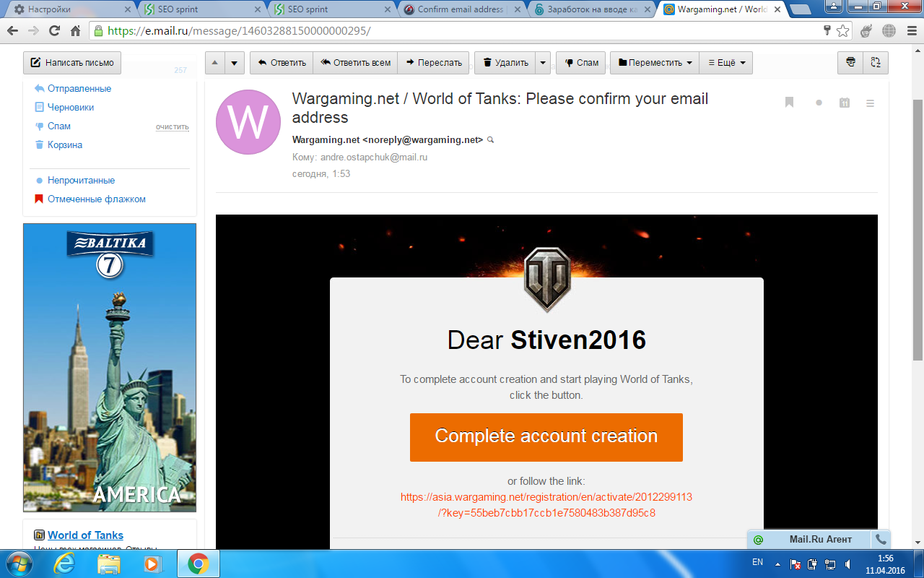924x578 pixels.
Task: Click volume speaker tray icon
Action: [x=847, y=564]
